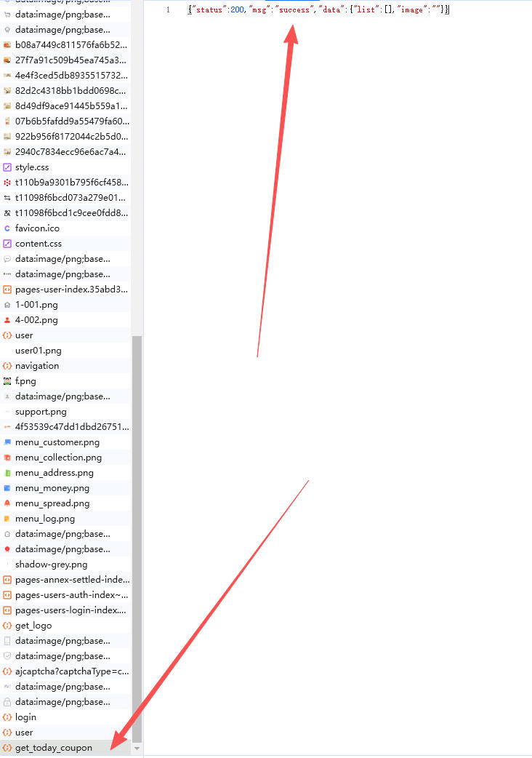Click the thumbnail icon beside menu_customer.png
Screen dimensions: 532x758
(7, 442)
